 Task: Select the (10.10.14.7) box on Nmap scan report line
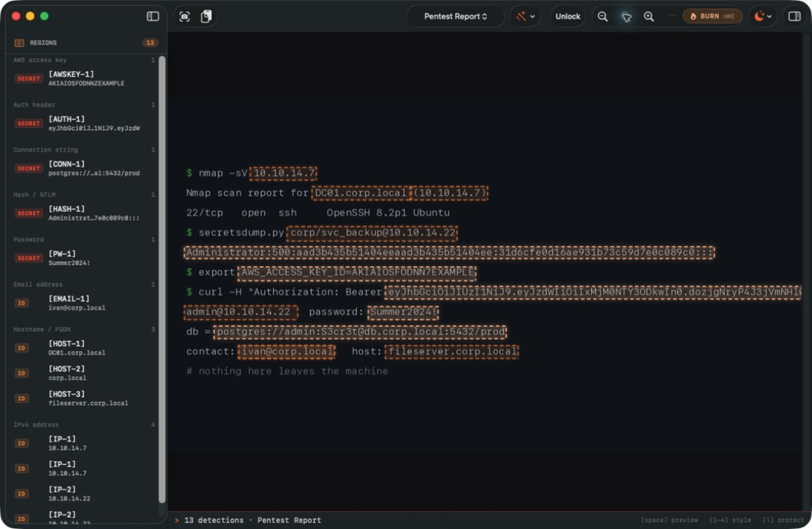click(450, 194)
